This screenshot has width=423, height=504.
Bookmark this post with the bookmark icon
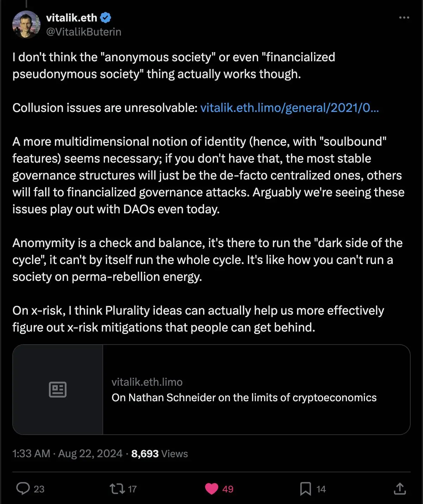click(305, 489)
